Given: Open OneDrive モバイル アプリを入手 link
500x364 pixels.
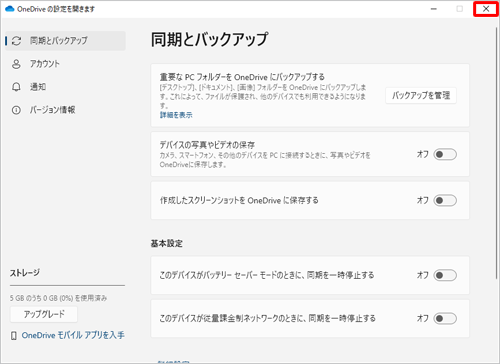Looking at the screenshot, I should coord(73,335).
